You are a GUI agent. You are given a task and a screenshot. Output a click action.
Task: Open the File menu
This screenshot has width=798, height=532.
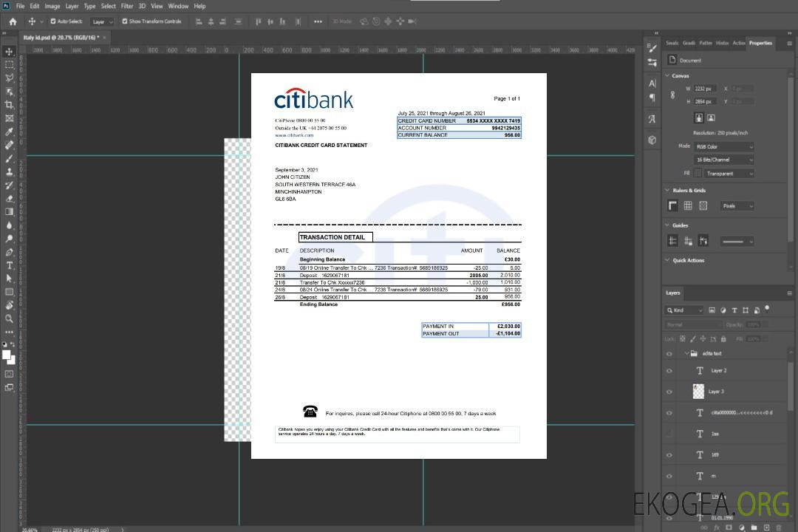click(21, 6)
